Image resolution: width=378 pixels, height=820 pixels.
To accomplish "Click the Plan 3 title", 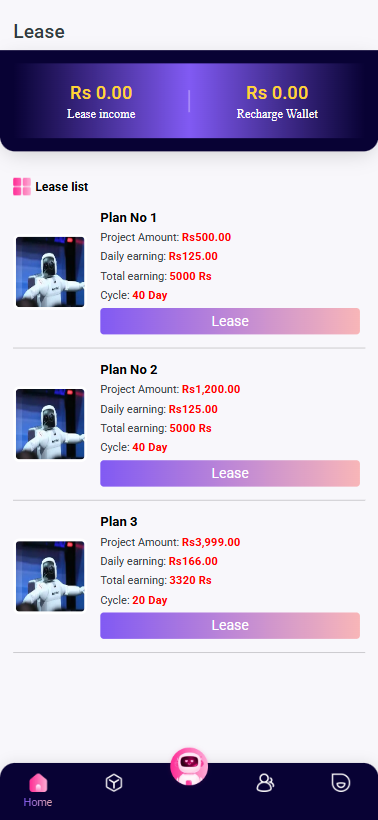I will point(121,522).
